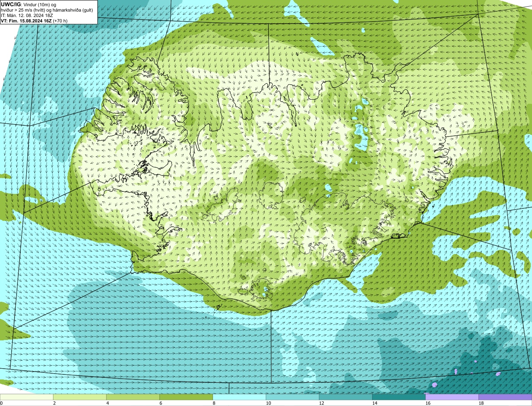Click the legend scale label '14'

click(x=375, y=403)
